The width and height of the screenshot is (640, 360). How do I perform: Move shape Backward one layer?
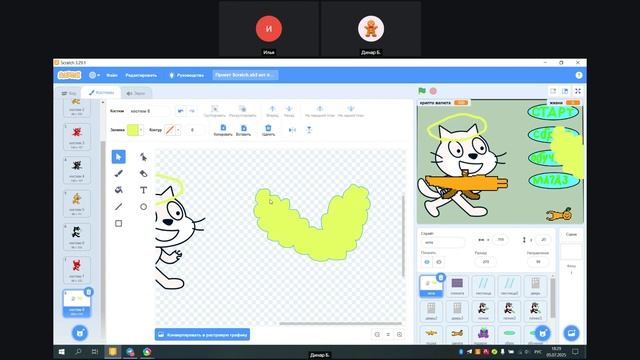coord(289,111)
